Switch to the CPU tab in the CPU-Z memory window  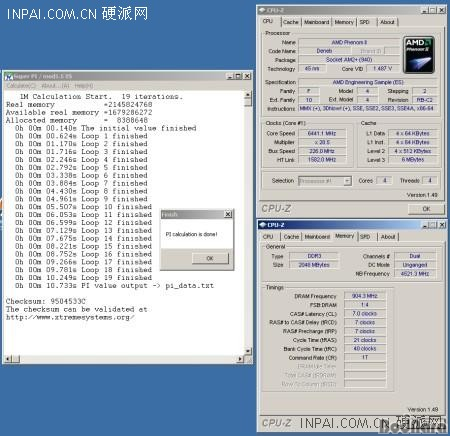pos(268,237)
